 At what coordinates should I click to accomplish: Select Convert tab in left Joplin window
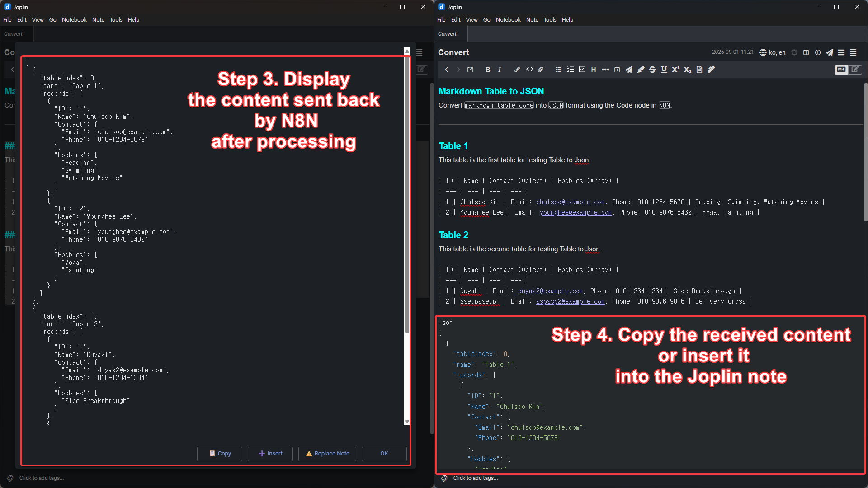point(16,34)
